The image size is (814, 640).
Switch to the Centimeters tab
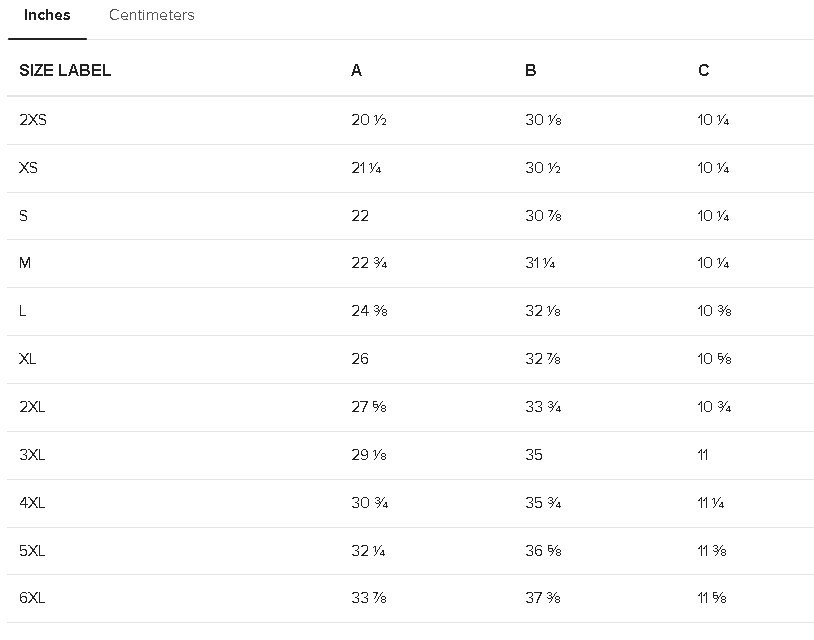152,15
